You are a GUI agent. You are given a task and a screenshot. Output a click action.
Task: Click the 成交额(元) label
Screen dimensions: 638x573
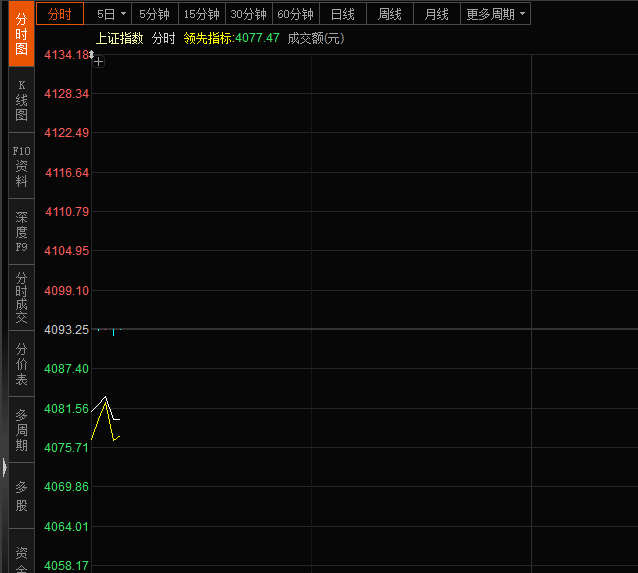tap(315, 38)
